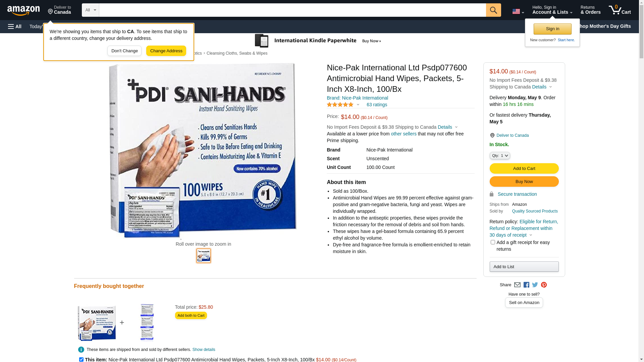Share product via email icon
644x362 pixels.
coord(517,285)
